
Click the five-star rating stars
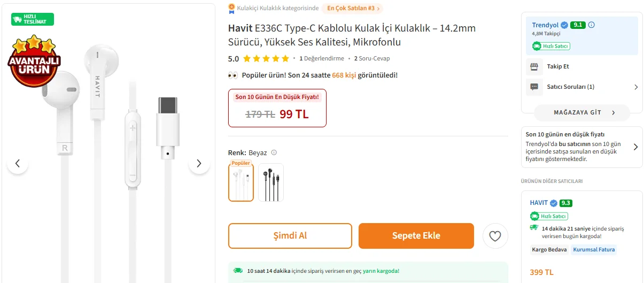tap(266, 59)
